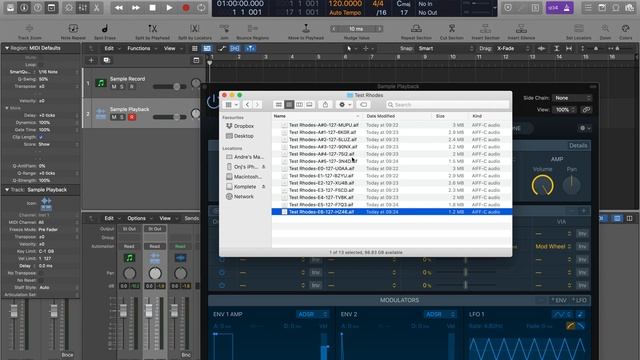
Task: Open the Browsers button in control bar
Action: [629, 8]
